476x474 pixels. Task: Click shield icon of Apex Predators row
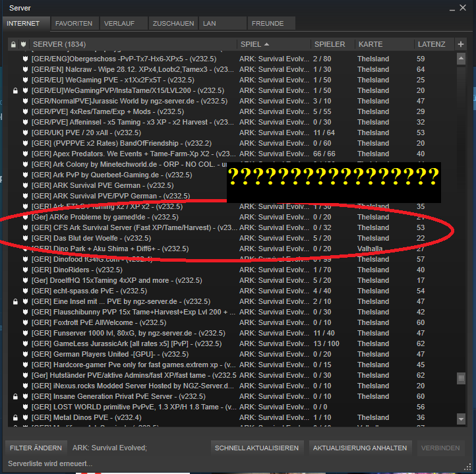[26, 154]
